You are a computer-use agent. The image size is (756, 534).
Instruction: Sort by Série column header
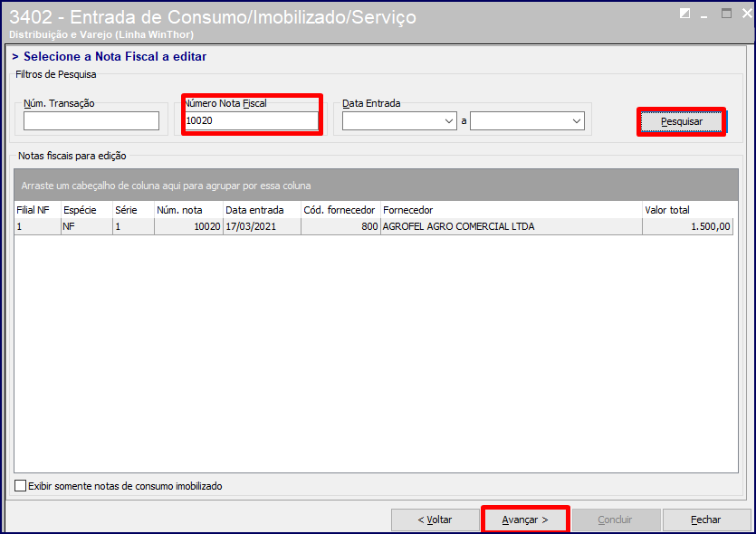tap(133, 210)
